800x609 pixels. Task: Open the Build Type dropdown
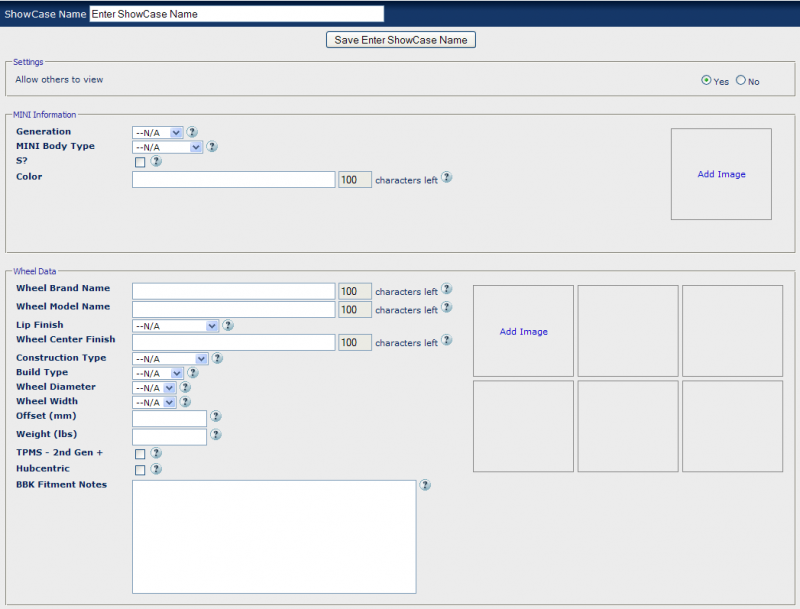(x=158, y=373)
